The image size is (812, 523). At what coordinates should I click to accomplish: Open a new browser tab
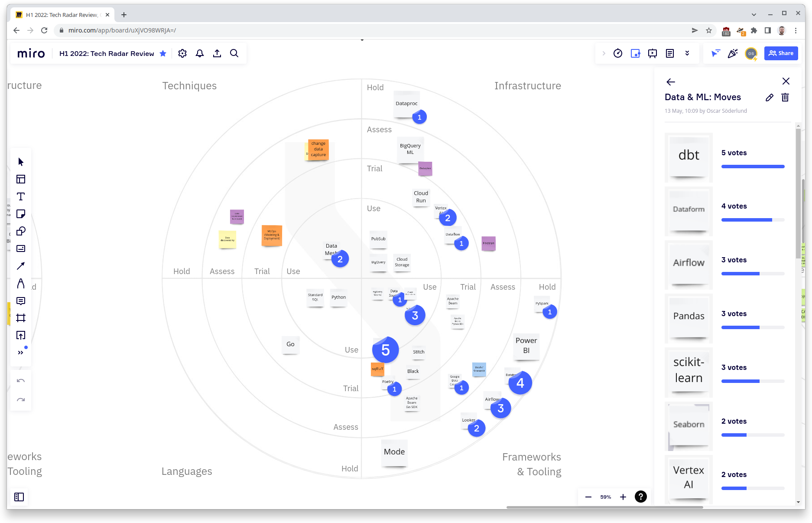(124, 15)
